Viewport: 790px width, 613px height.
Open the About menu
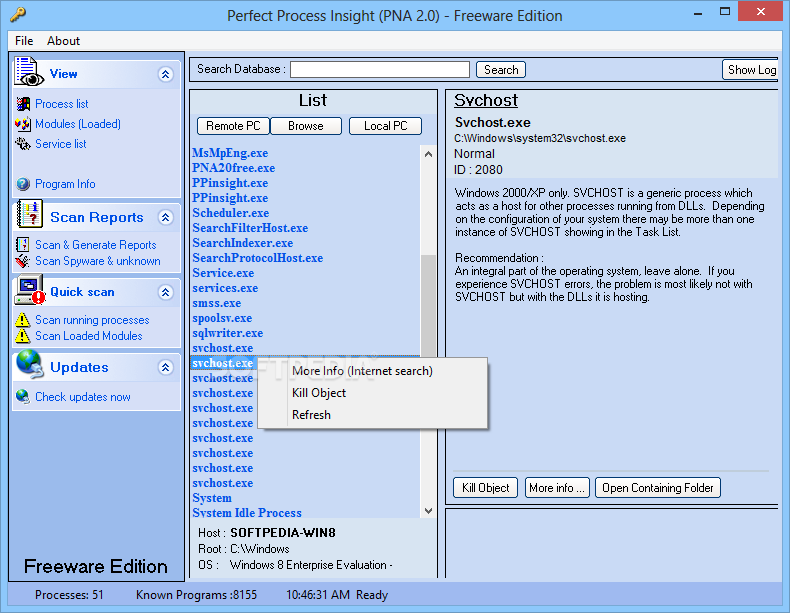point(63,41)
